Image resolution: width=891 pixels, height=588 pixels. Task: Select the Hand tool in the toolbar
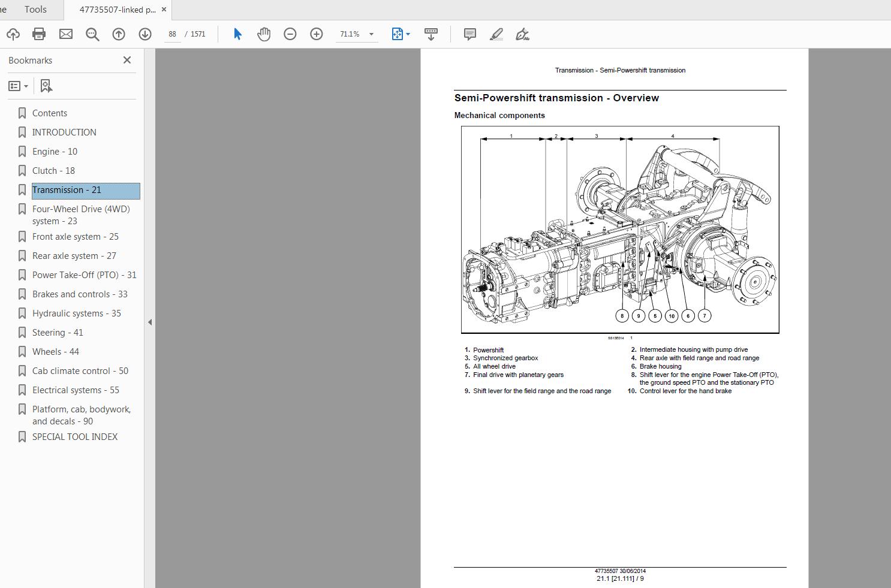tap(264, 34)
